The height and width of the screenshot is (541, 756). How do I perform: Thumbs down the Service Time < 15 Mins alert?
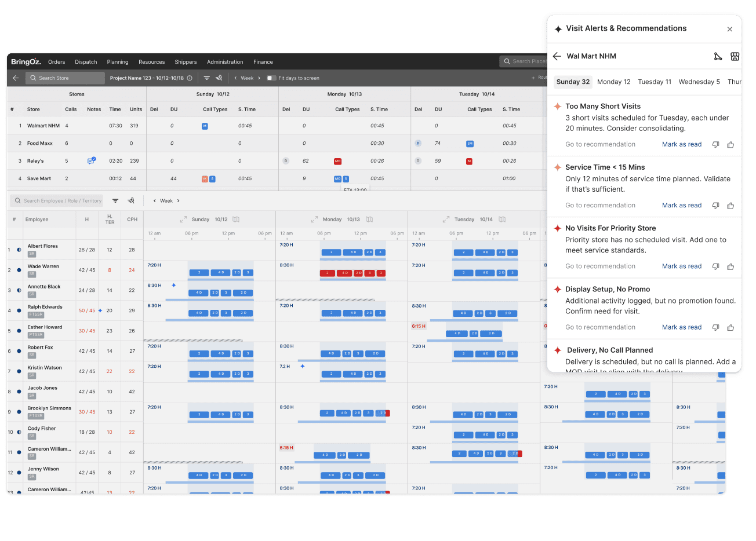715,206
